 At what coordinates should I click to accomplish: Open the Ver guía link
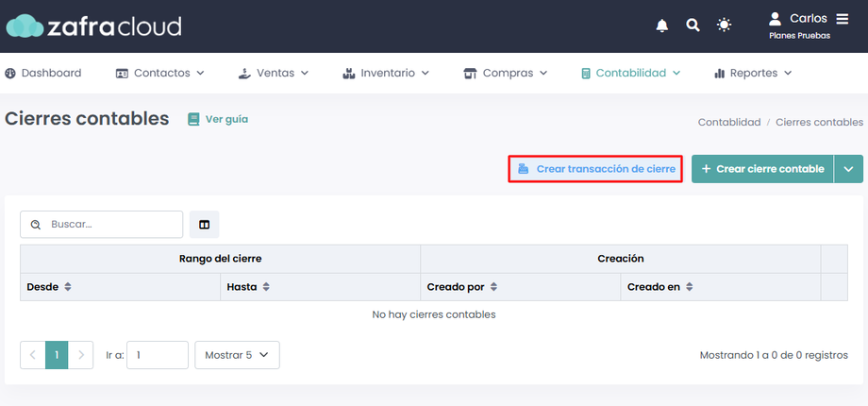pyautogui.click(x=218, y=119)
